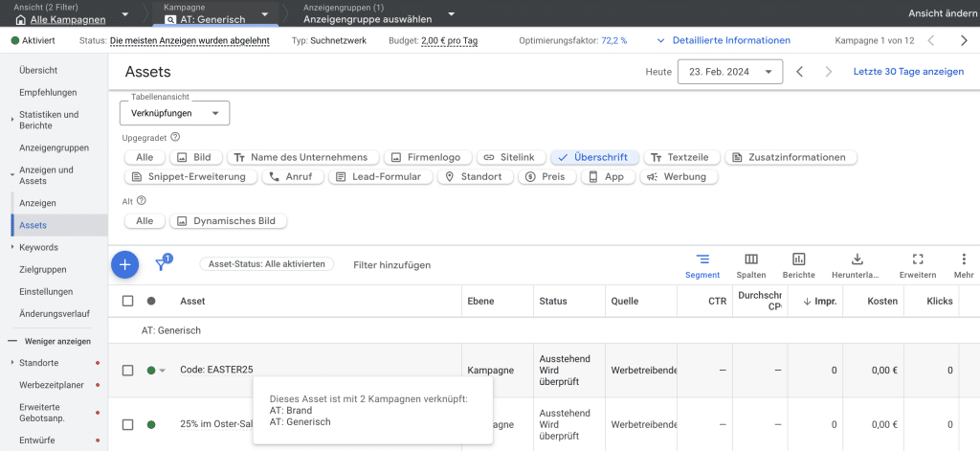980x451 pixels.
Task: Sort by Impr. column arrow
Action: coord(807,302)
